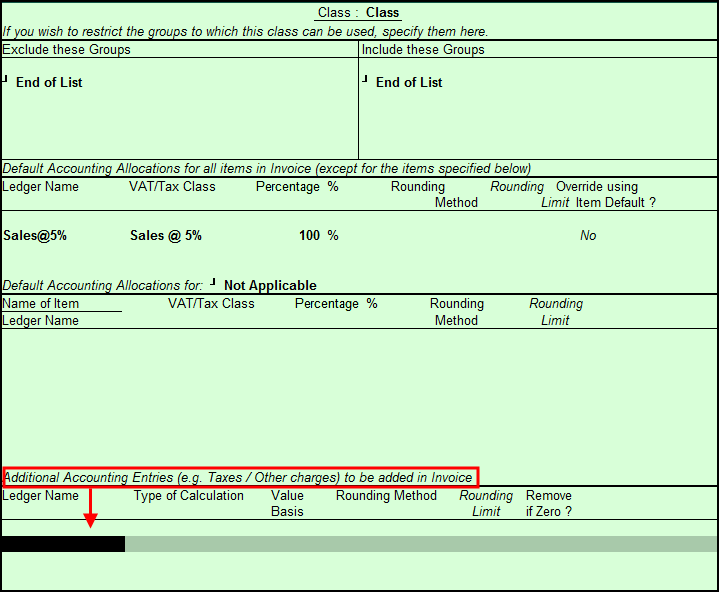
Task: Click the restrict groups instruction text
Action: point(245,32)
